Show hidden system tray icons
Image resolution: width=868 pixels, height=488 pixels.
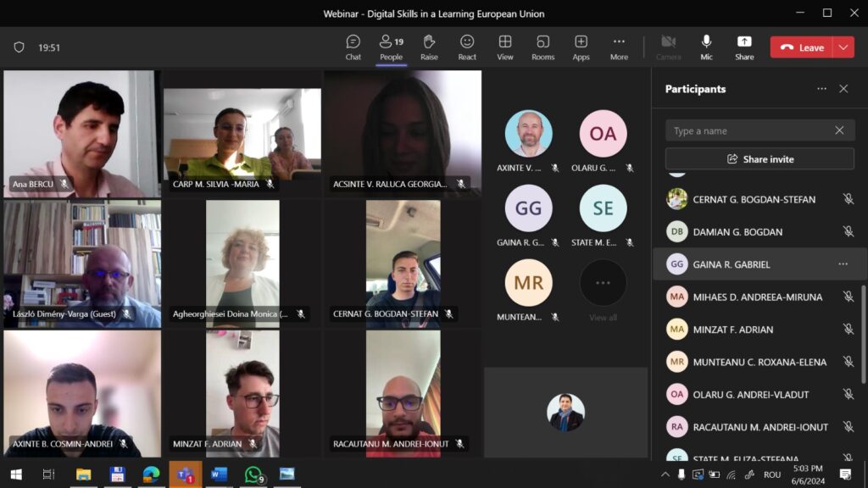[x=665, y=474]
